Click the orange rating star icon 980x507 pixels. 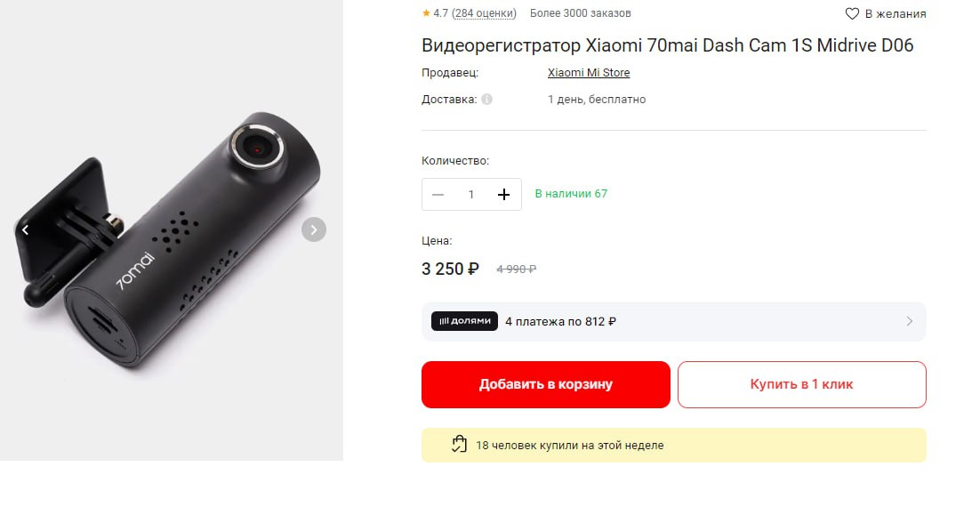point(426,13)
